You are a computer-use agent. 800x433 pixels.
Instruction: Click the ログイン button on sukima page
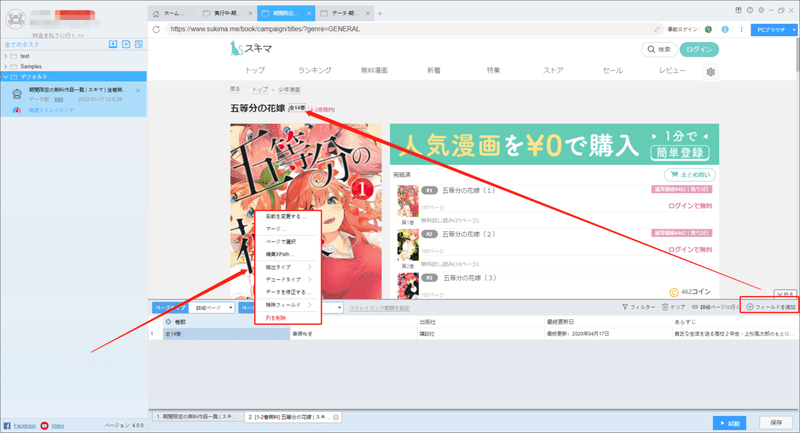point(699,49)
